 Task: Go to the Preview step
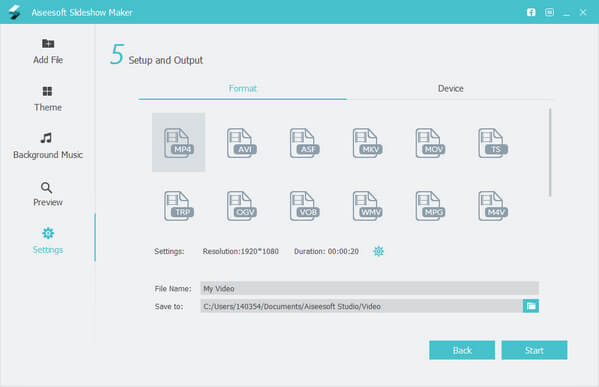(x=48, y=194)
